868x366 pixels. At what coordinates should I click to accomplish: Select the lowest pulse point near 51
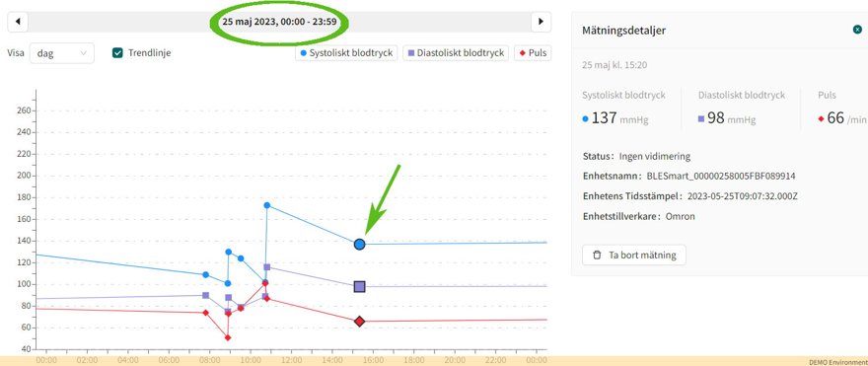tap(228, 337)
